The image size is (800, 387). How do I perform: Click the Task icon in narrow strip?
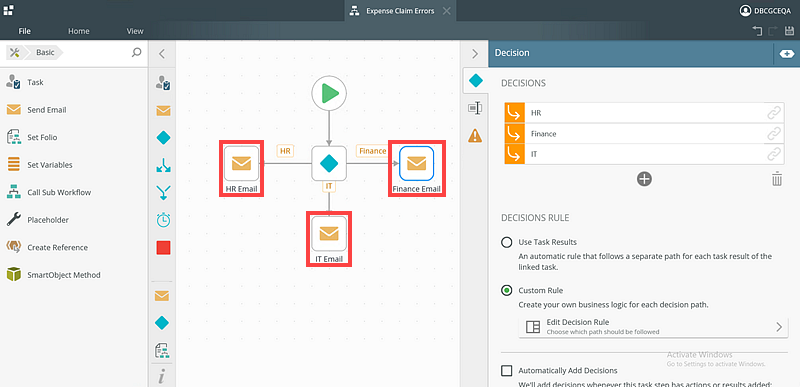point(163,83)
